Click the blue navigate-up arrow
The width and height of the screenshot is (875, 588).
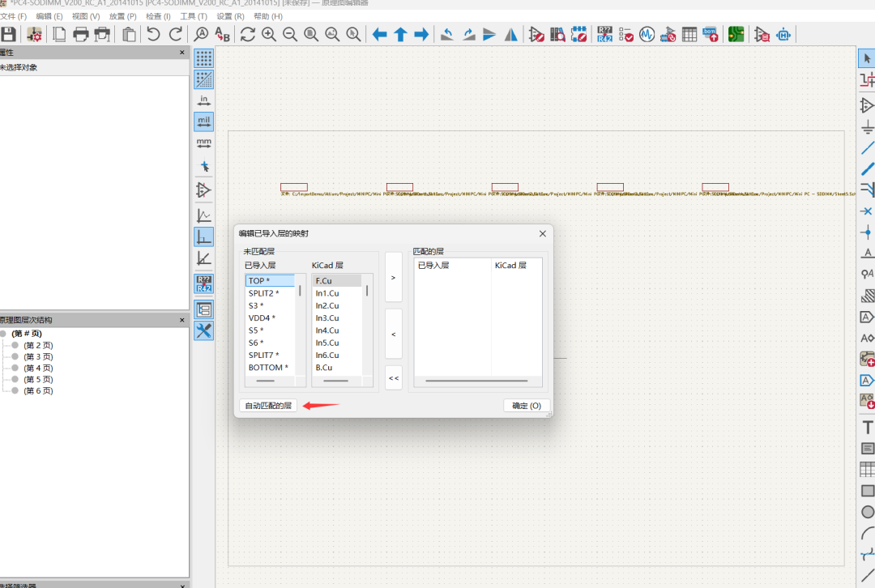click(401, 35)
